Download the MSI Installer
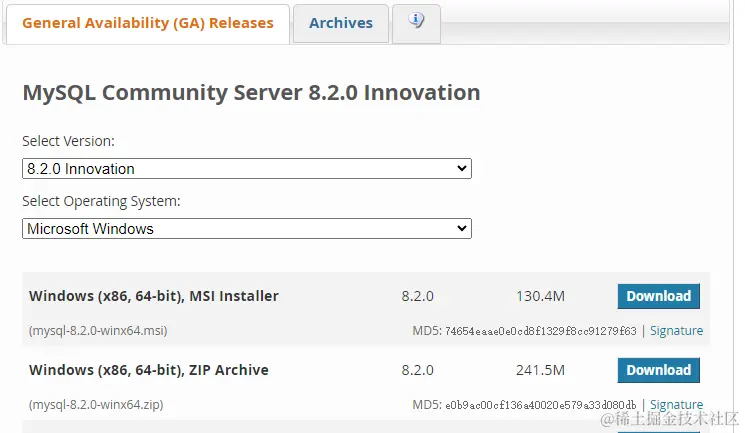745x433 pixels. tap(659, 296)
